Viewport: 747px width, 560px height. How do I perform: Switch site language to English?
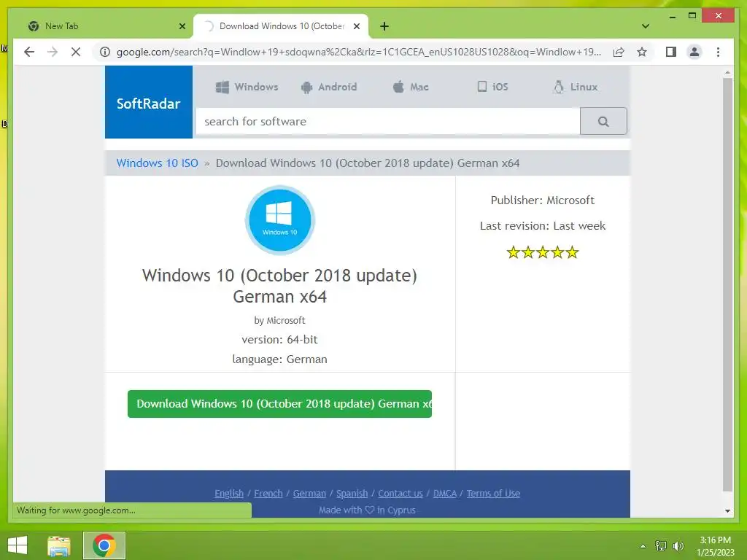[229, 494]
